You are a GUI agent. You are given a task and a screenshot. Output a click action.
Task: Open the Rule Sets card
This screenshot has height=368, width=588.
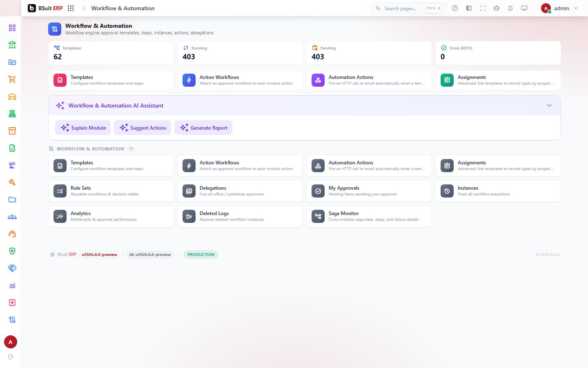click(x=111, y=191)
